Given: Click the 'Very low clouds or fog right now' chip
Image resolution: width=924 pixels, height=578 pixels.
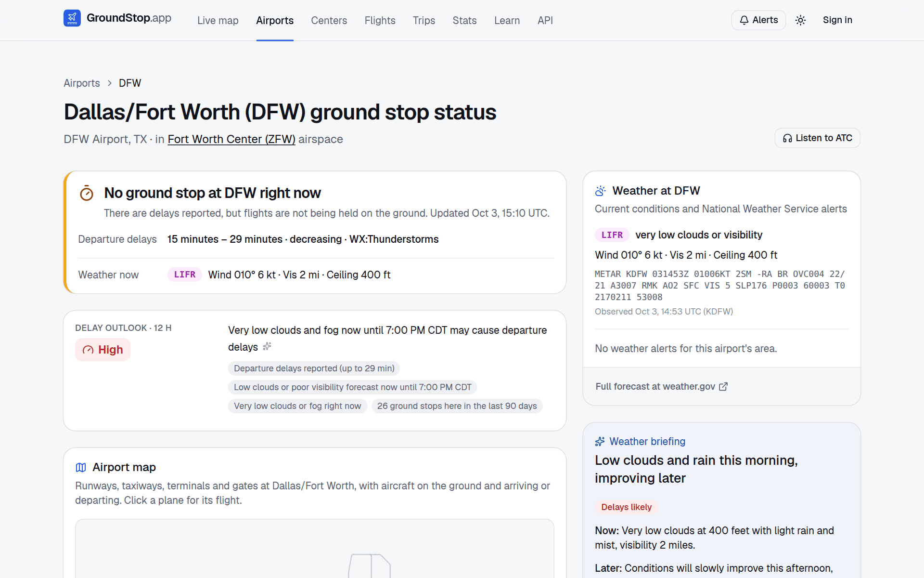Looking at the screenshot, I should [297, 406].
